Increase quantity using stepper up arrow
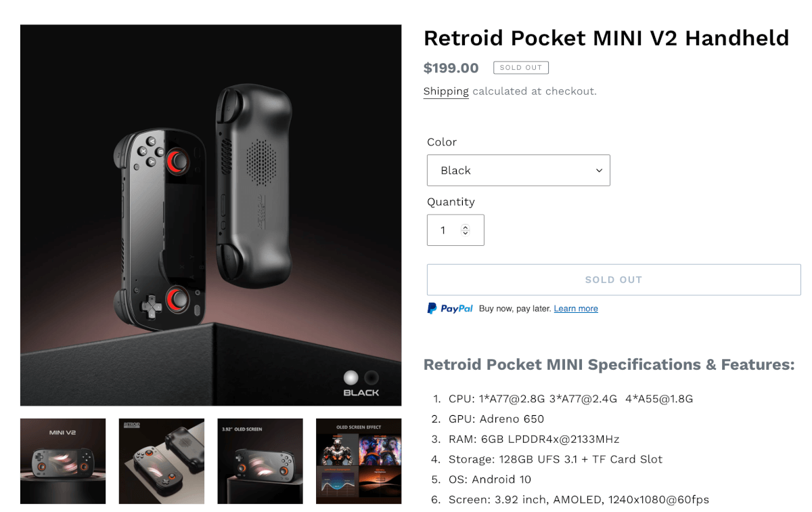The height and width of the screenshot is (512, 812). click(465, 227)
